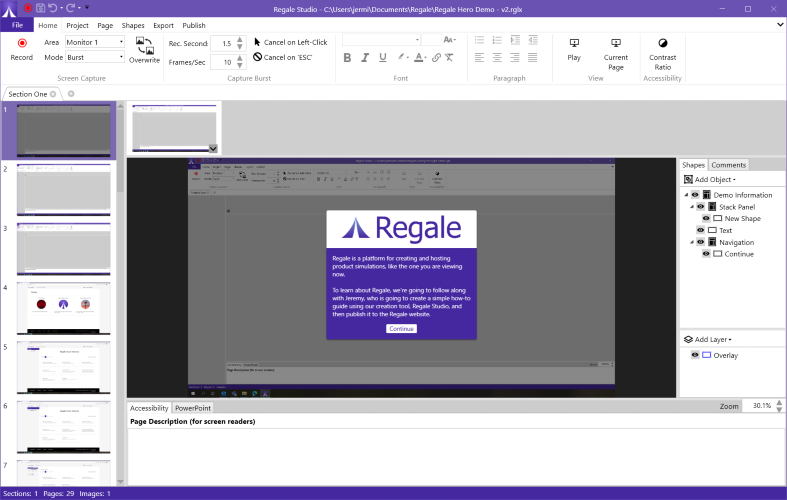Click the Overwrite capture icon
The height and width of the screenshot is (500, 787).
145,50
